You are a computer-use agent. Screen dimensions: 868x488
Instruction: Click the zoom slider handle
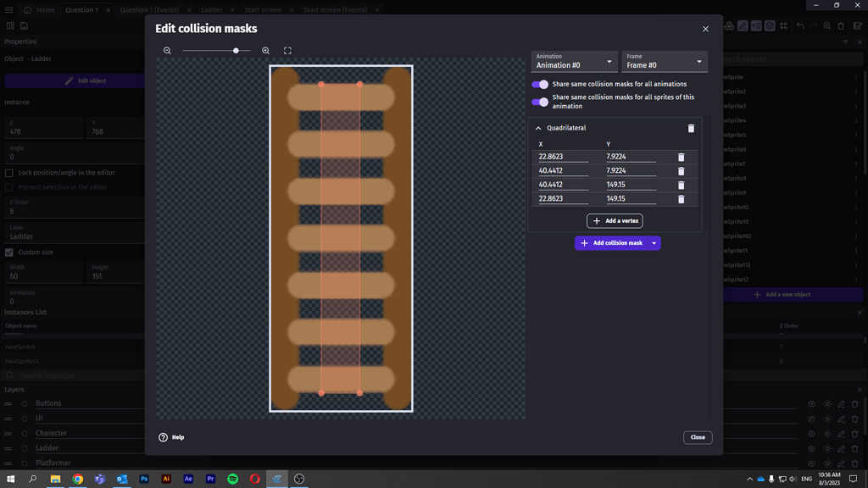coord(236,51)
